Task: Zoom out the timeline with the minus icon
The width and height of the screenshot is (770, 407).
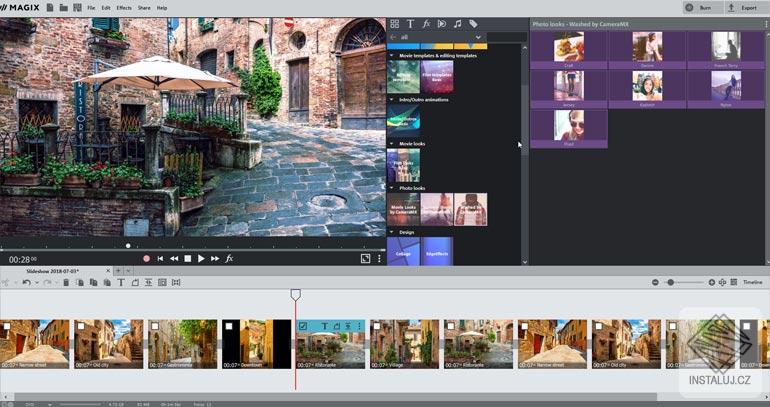Action: pos(655,282)
